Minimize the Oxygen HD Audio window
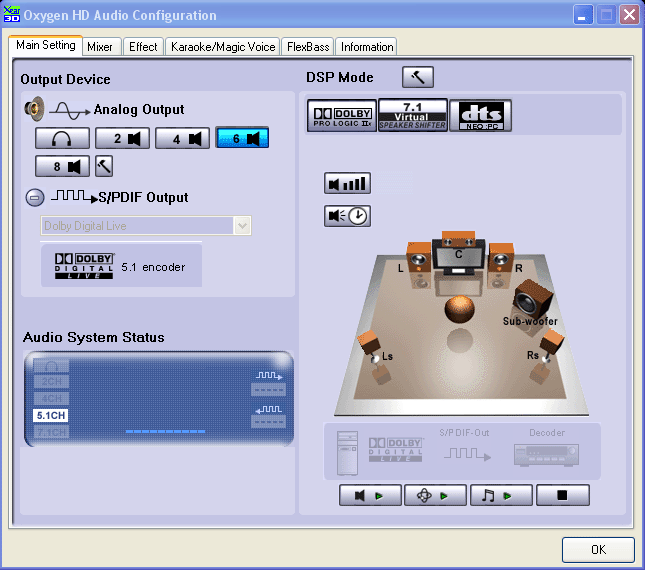 582,14
